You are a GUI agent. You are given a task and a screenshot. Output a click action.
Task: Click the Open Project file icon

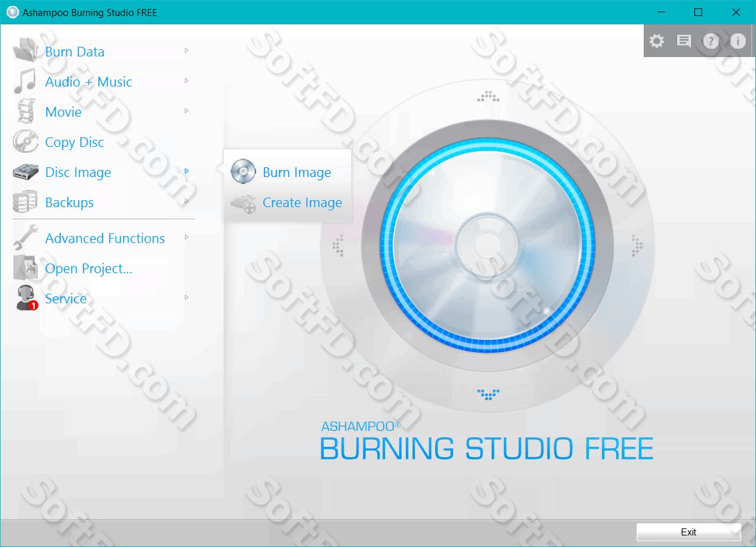coord(26,267)
